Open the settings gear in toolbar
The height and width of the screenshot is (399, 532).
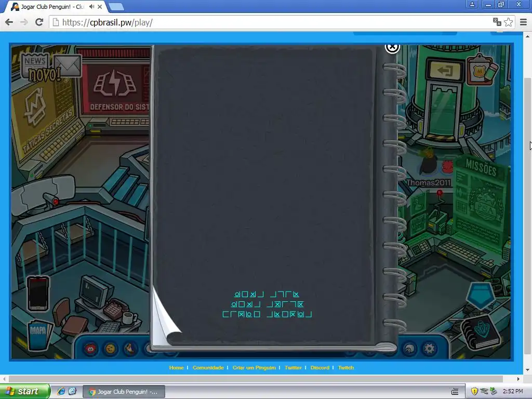tap(430, 349)
